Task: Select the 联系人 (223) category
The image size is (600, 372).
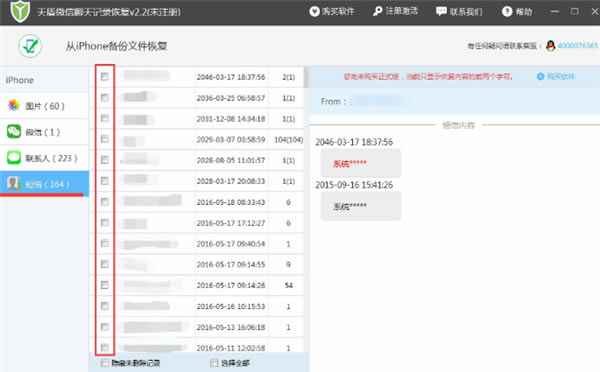Action: [x=44, y=158]
